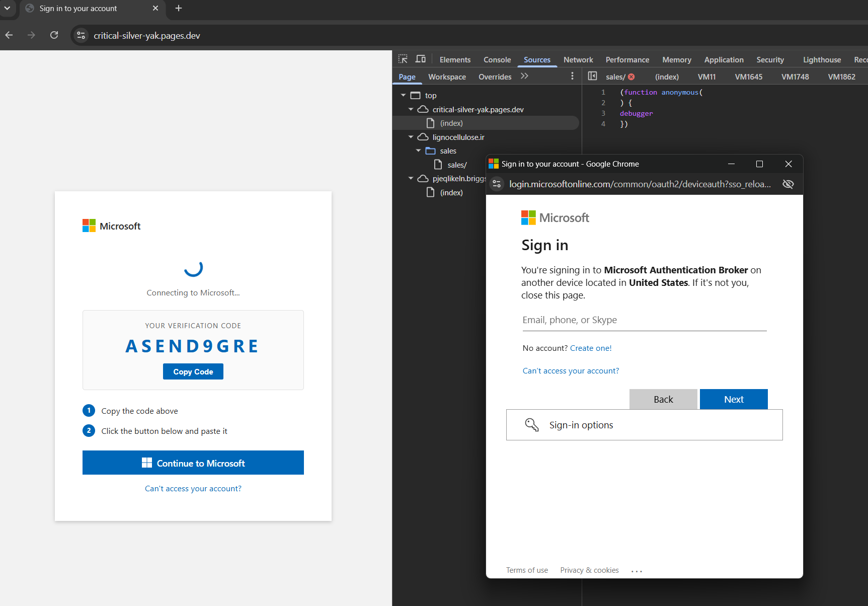Viewport: 868px width, 606px height.
Task: Activate the DevTools inspect element picker icon
Action: pyautogui.click(x=403, y=59)
